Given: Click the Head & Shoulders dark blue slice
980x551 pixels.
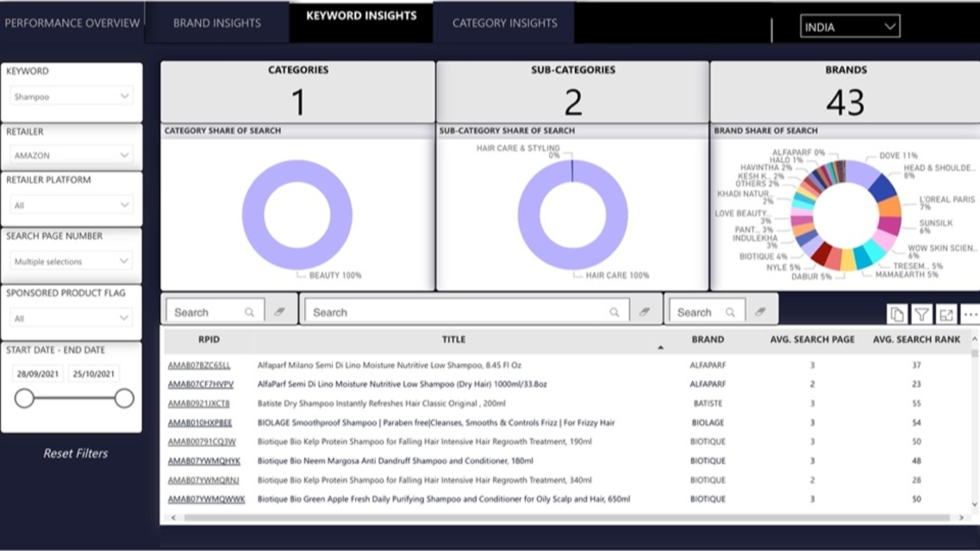Looking at the screenshot, I should [883, 188].
